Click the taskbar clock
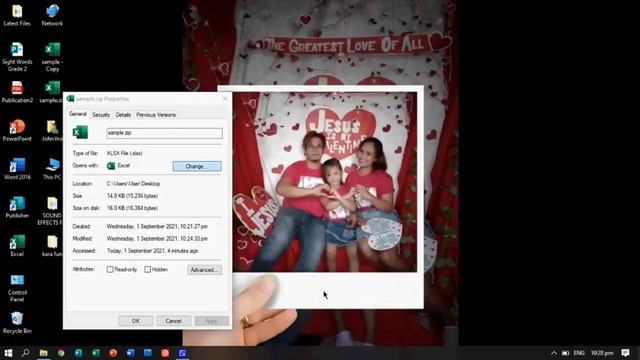 point(602,353)
